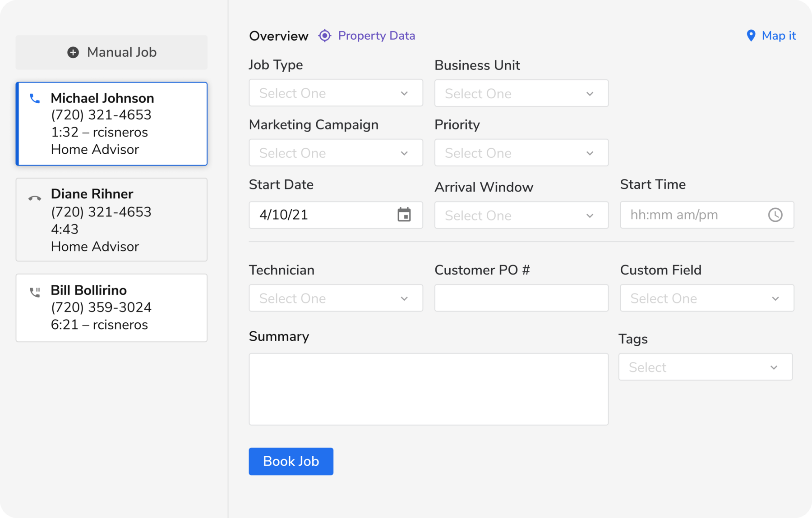Select Diane Rihner's call card
The height and width of the screenshot is (518, 812).
(111, 220)
